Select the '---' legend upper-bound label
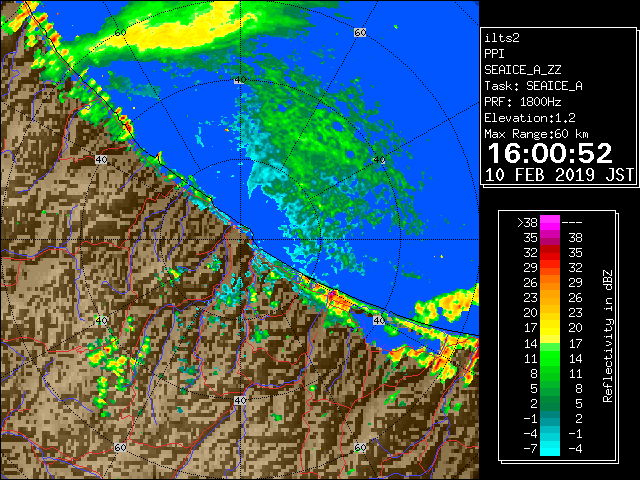This screenshot has height=480, width=640. [572, 223]
